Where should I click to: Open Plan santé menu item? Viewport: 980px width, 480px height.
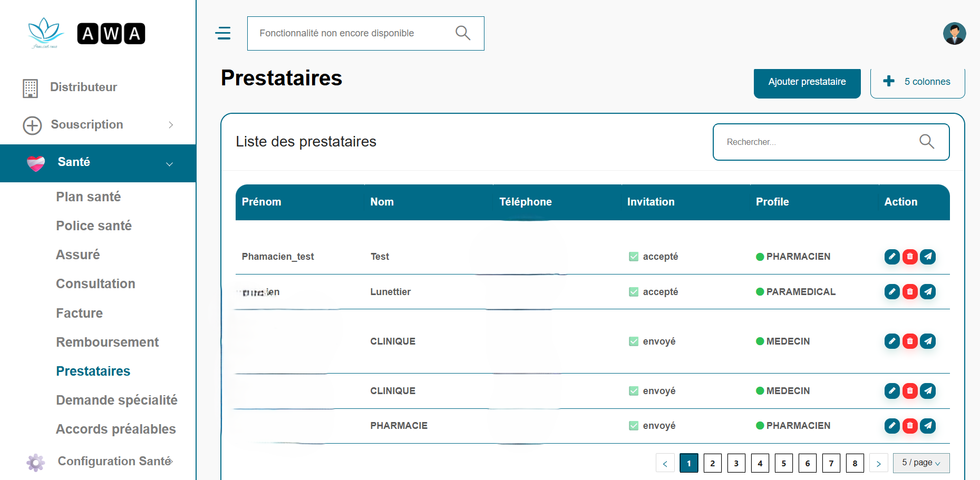click(x=89, y=197)
